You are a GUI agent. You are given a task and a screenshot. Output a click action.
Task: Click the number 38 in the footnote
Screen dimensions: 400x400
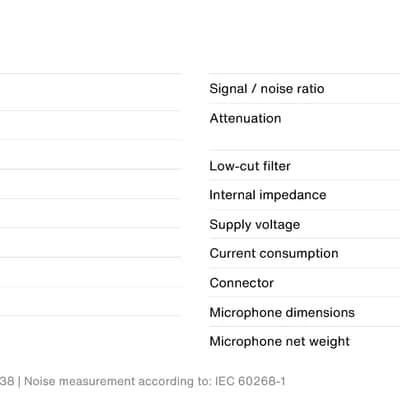[x=7, y=381]
